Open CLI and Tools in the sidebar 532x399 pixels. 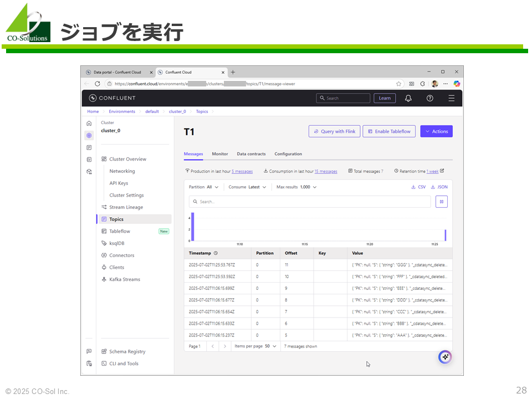click(120, 364)
